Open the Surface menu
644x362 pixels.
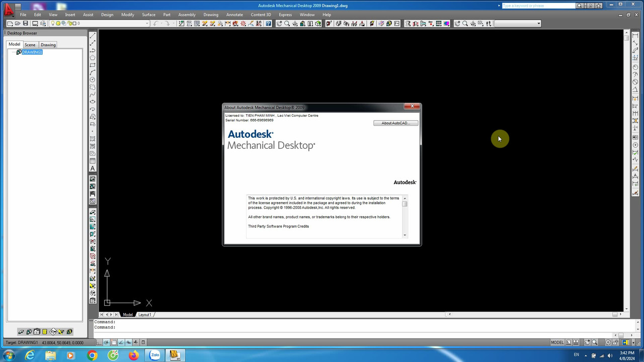pos(148,15)
